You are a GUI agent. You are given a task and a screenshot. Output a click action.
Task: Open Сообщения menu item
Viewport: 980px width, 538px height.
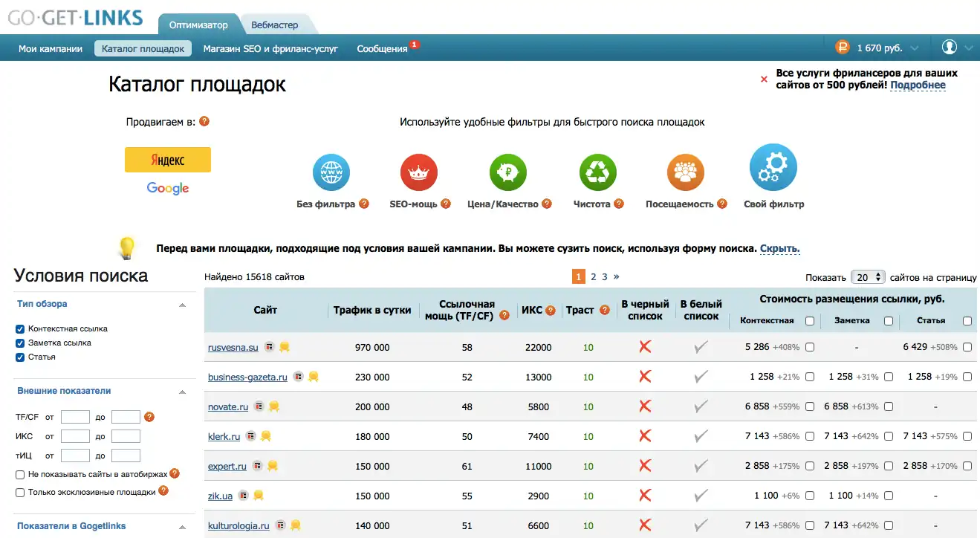(383, 49)
